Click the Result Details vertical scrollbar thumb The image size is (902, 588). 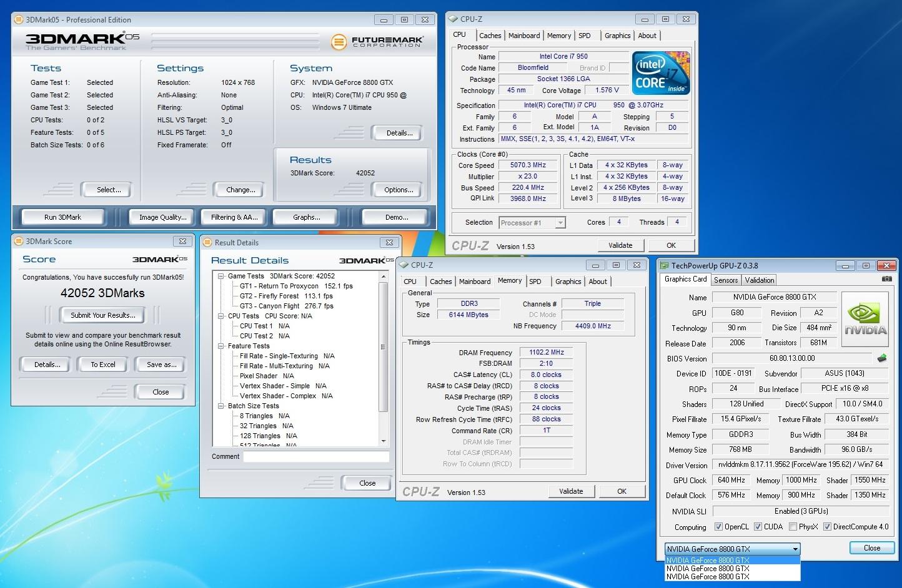click(384, 346)
